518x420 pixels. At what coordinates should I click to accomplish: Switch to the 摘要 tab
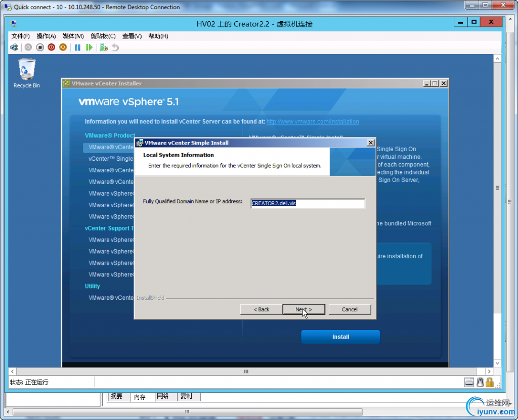coord(117,396)
